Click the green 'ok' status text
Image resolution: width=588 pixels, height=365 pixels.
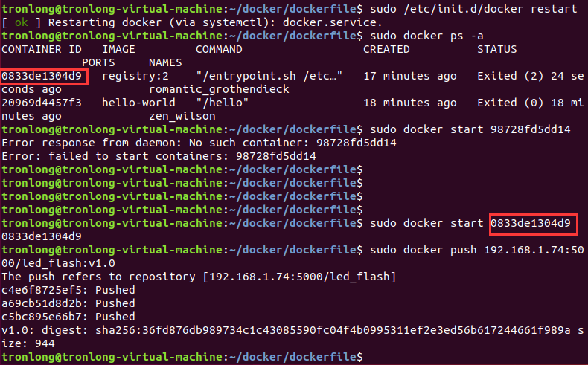pyautogui.click(x=22, y=22)
